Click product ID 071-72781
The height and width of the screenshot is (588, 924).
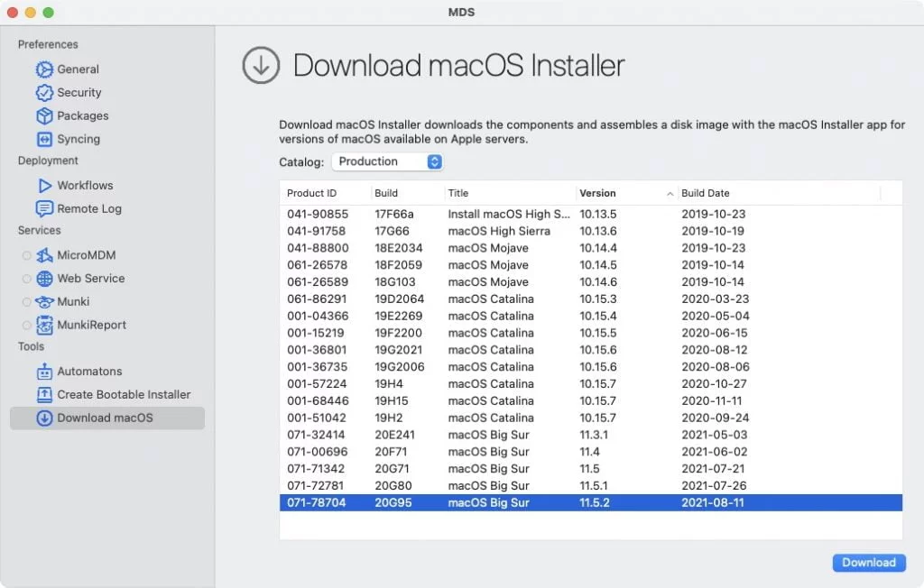click(315, 486)
